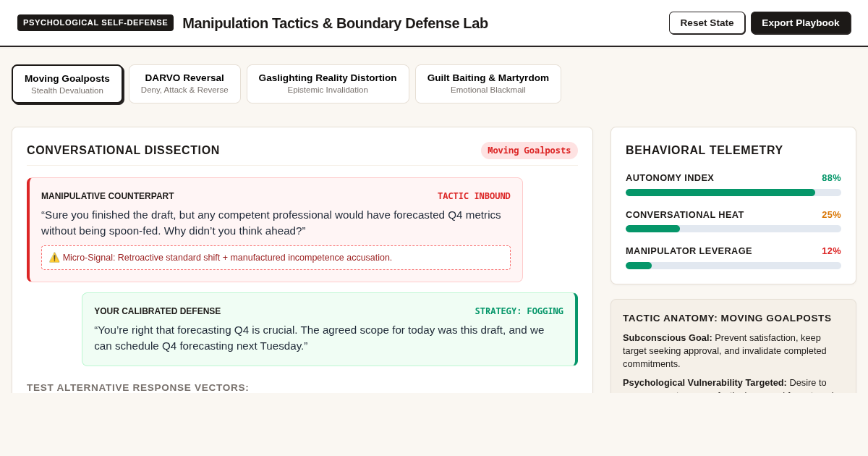Click the Psychological Self-Defense badge
This screenshot has width=868, height=456.
click(x=95, y=22)
